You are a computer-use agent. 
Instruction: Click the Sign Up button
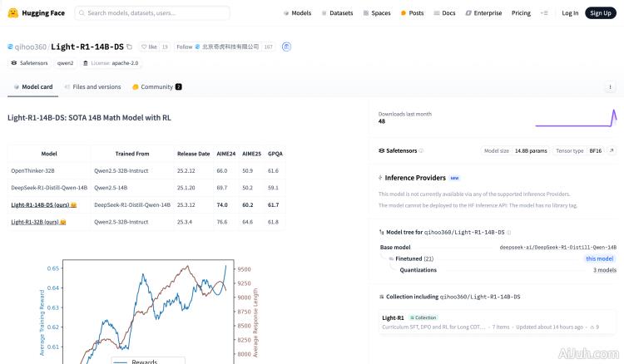599,13
